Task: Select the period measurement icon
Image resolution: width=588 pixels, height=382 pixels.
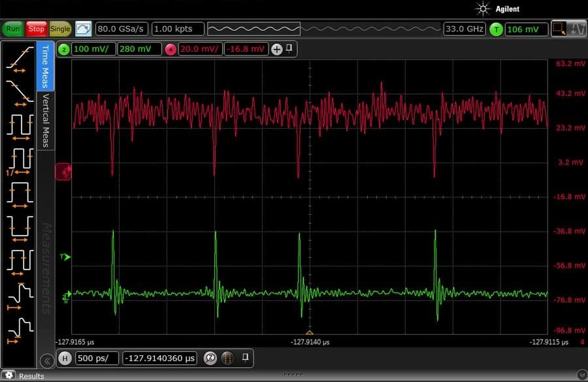Action: tap(20, 127)
